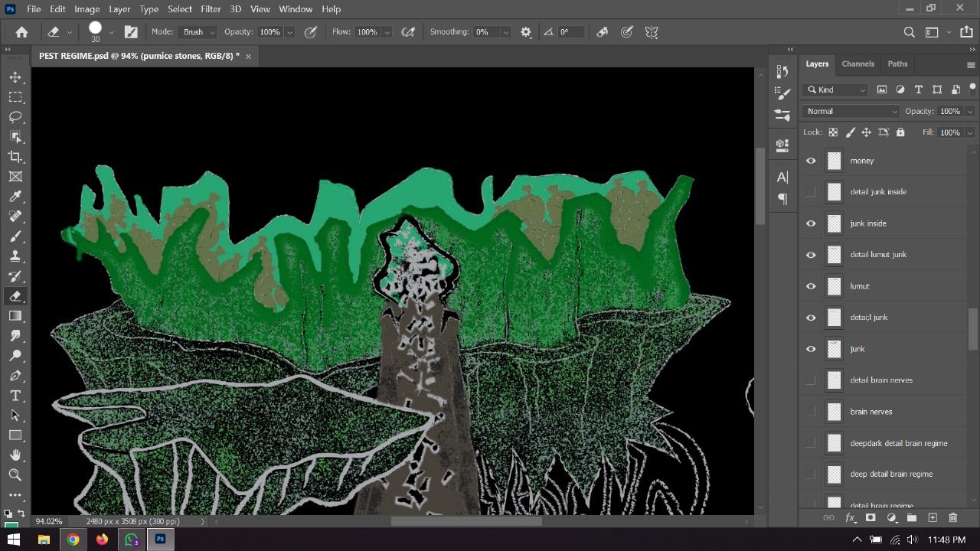Open Layers panel options menu
Image resolution: width=980 pixels, height=551 pixels.
(x=971, y=64)
